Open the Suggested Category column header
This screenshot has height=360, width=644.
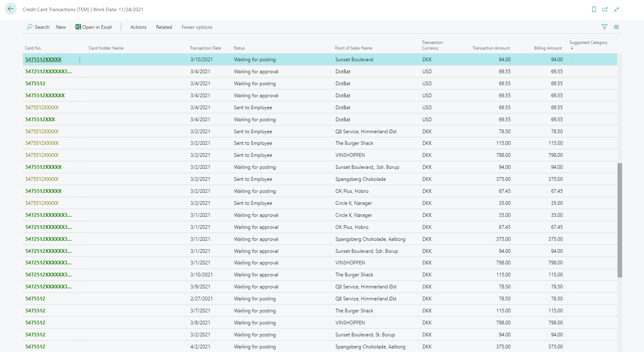[588, 43]
